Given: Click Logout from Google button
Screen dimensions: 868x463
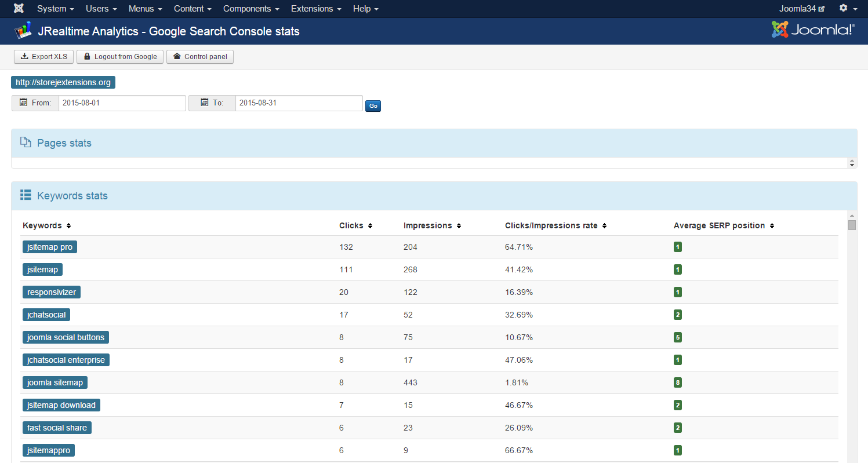Looking at the screenshot, I should 120,57.
